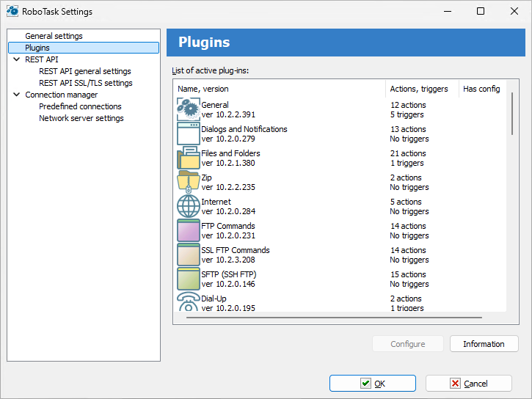The height and width of the screenshot is (399, 532).
Task: Click the Information button
Action: pos(484,344)
